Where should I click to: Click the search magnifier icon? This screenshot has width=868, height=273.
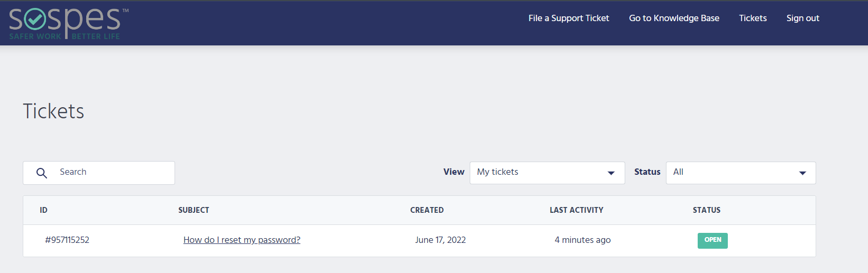[x=42, y=173]
